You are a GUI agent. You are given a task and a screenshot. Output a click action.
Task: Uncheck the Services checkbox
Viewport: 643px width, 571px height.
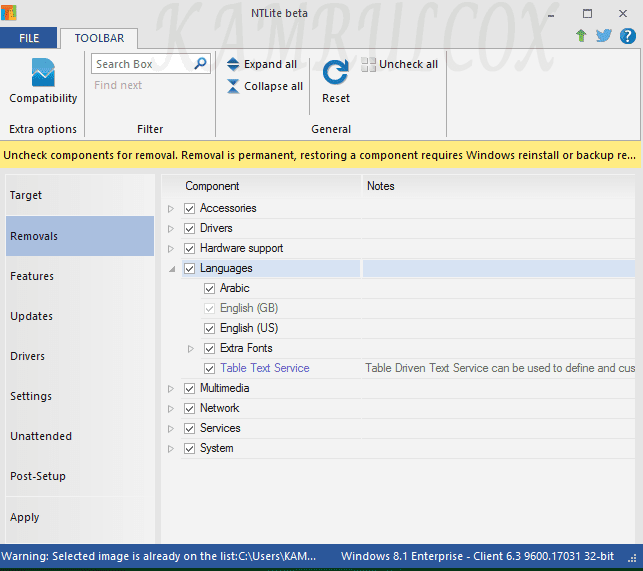pyautogui.click(x=189, y=429)
